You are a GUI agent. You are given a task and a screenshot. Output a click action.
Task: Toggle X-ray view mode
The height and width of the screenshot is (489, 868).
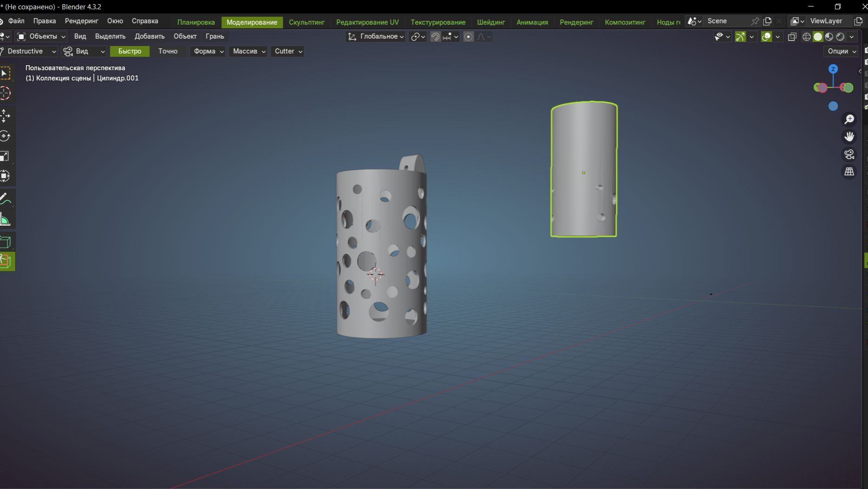792,37
